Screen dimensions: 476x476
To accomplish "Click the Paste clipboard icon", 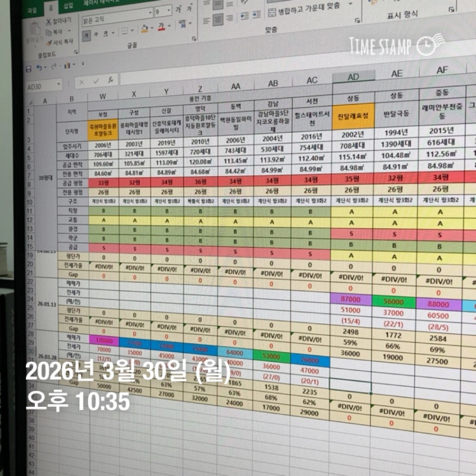I will [35, 29].
